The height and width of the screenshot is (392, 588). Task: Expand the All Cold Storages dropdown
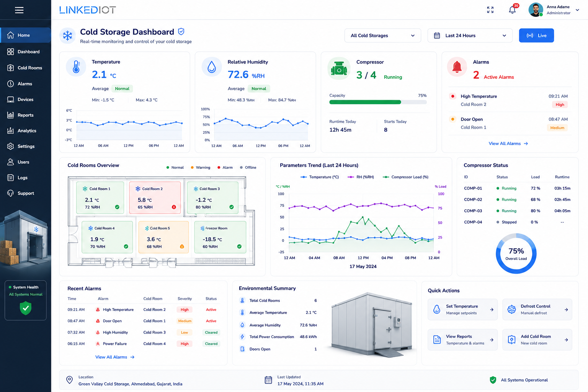click(x=383, y=36)
